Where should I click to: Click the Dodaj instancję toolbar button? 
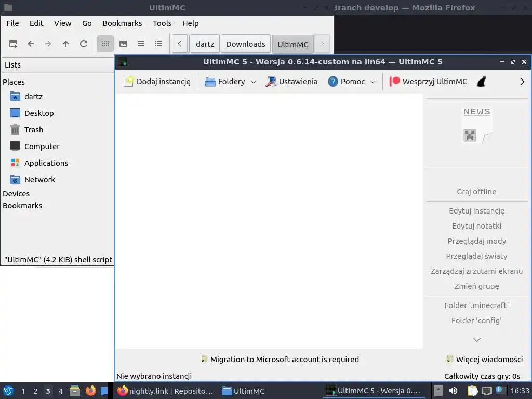(x=157, y=82)
